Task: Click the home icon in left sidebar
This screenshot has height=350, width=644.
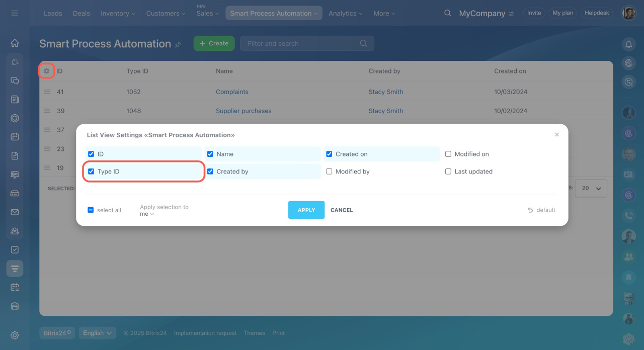Action: point(15,43)
